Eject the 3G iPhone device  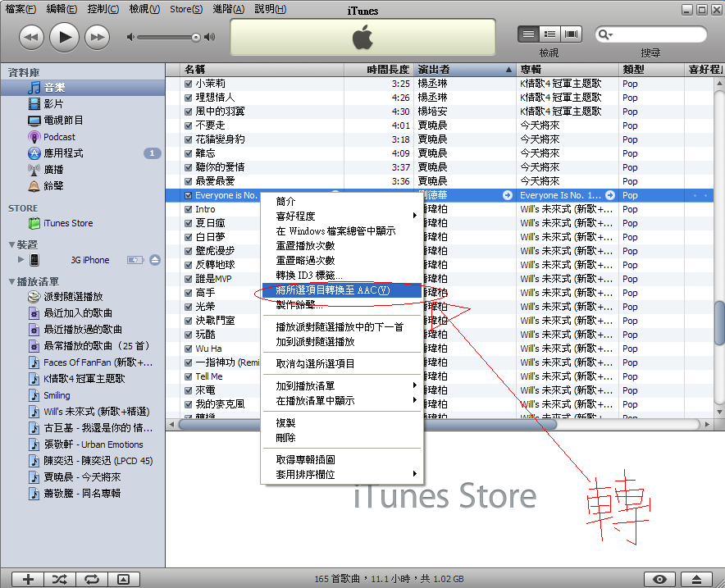(x=156, y=260)
